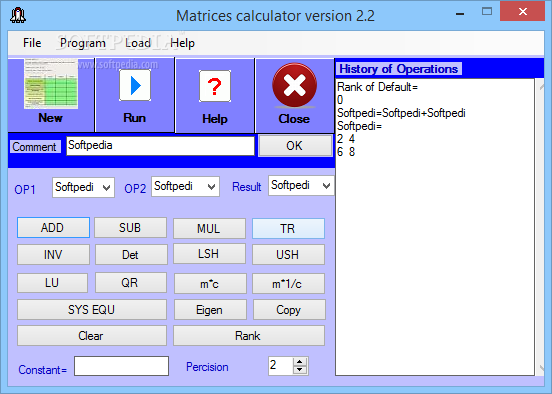Click the Rank button
Image resolution: width=552 pixels, height=394 pixels.
click(x=249, y=336)
